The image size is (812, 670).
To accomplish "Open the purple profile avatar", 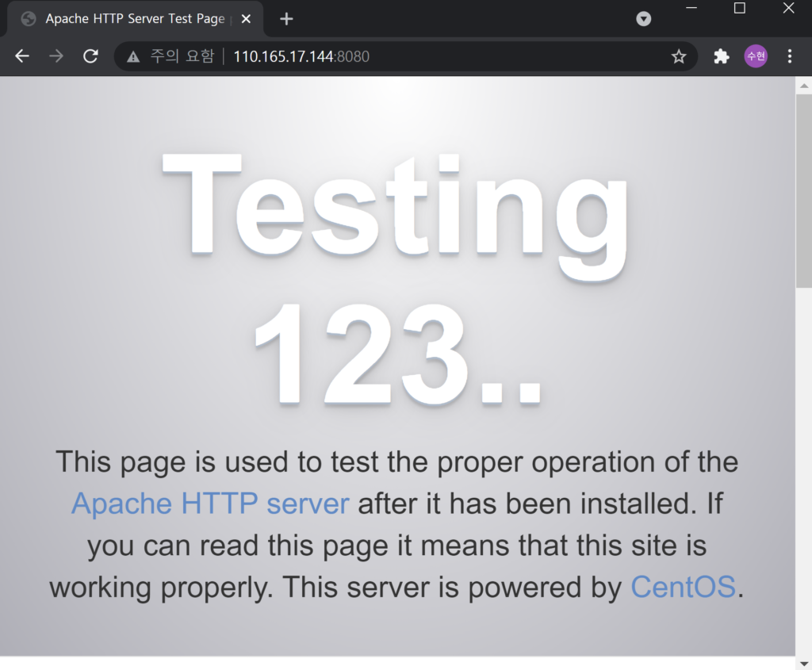I will (756, 56).
